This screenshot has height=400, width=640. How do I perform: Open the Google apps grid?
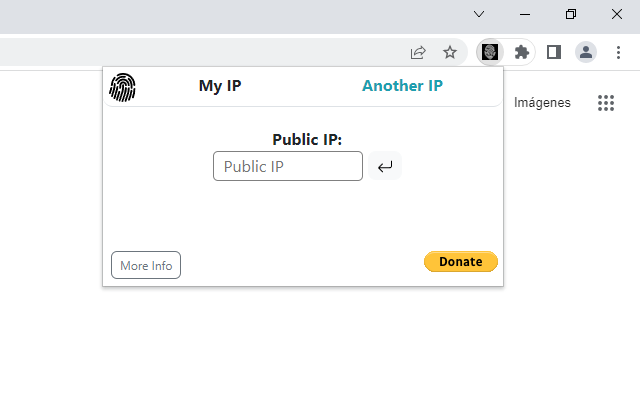click(606, 103)
